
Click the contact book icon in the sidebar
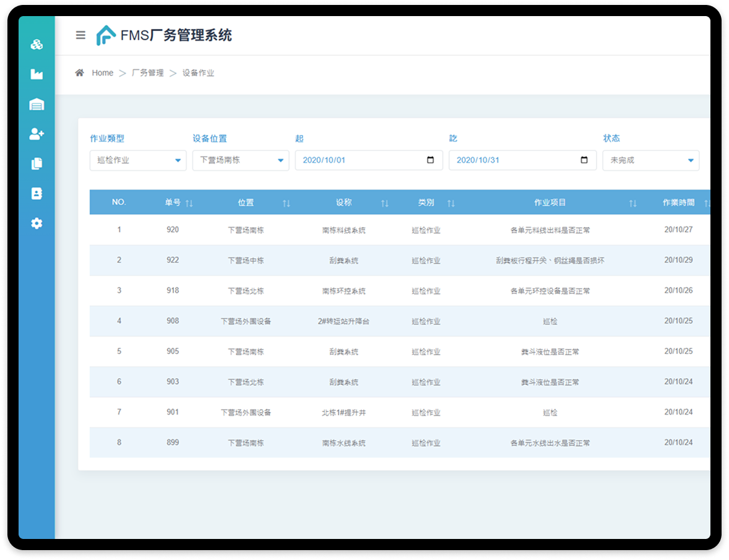(37, 194)
